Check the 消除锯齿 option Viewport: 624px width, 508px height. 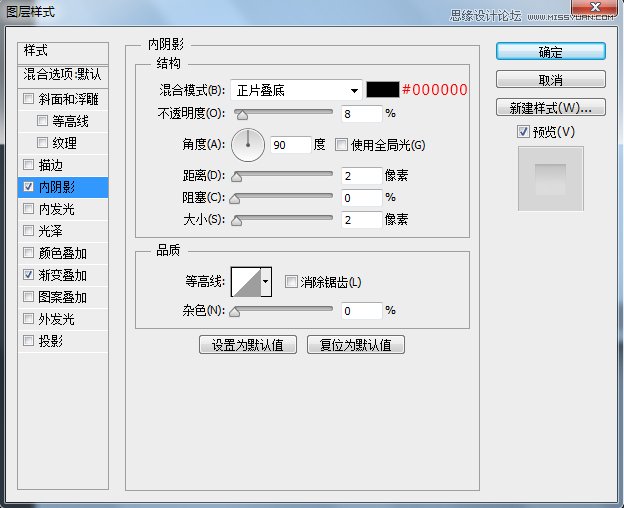point(291,282)
